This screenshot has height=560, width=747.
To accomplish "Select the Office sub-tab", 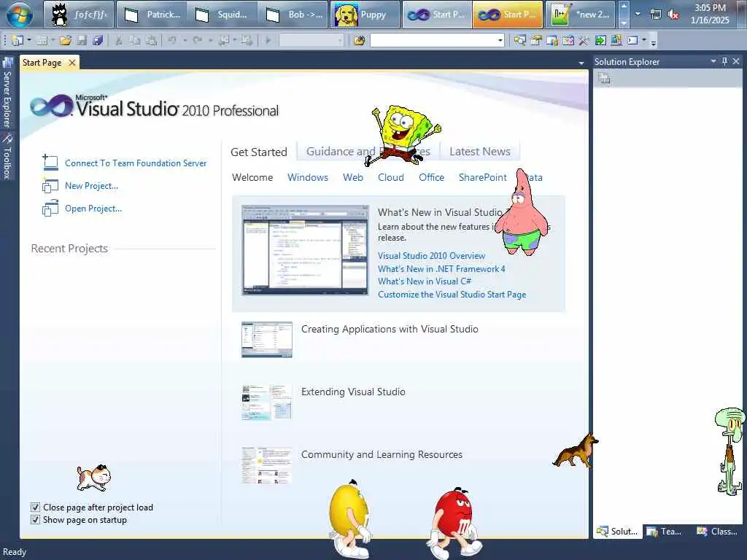I will point(432,177).
